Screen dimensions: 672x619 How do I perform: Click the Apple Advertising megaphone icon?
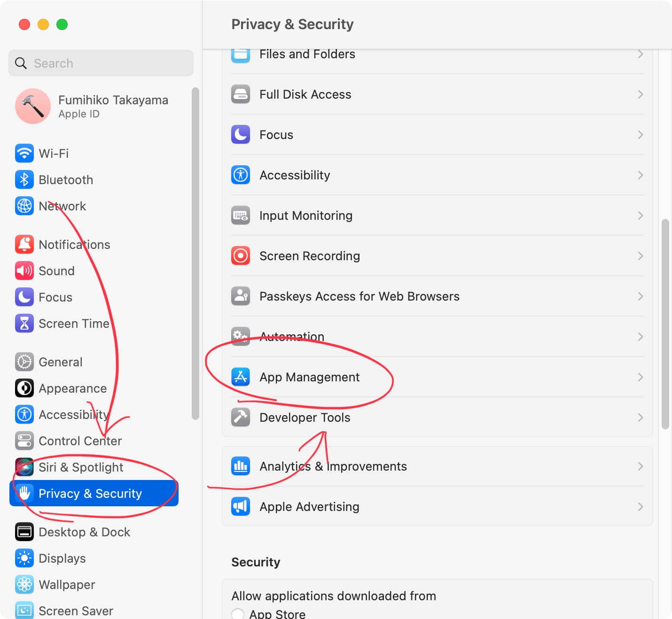[x=241, y=506]
